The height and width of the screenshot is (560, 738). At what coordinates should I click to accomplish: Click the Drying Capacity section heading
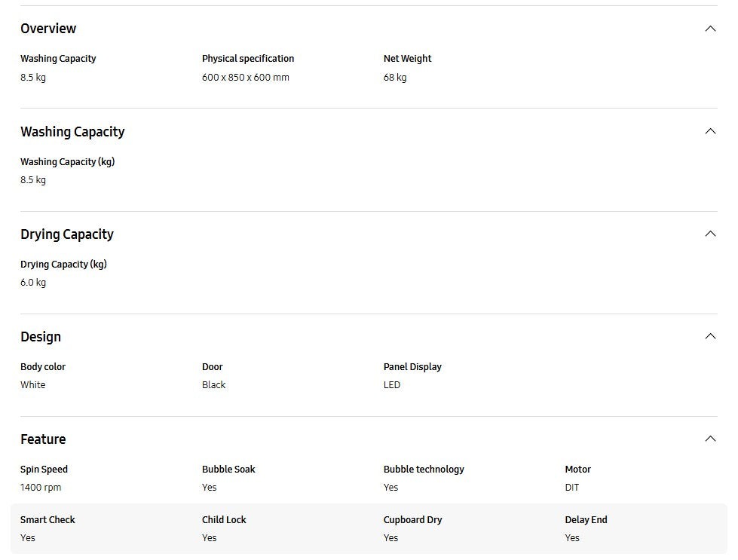tap(67, 234)
